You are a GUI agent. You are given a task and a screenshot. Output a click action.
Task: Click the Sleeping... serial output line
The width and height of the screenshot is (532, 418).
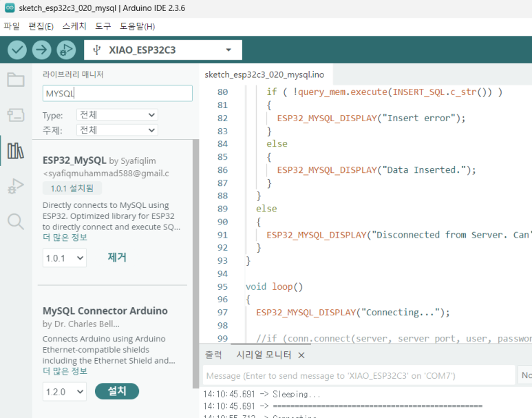pos(262,394)
